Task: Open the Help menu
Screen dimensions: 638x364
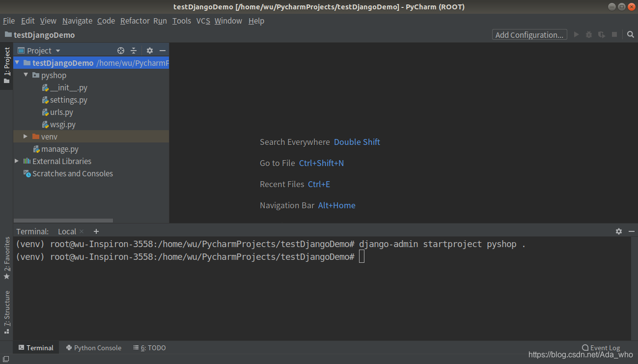Action: coord(256,21)
